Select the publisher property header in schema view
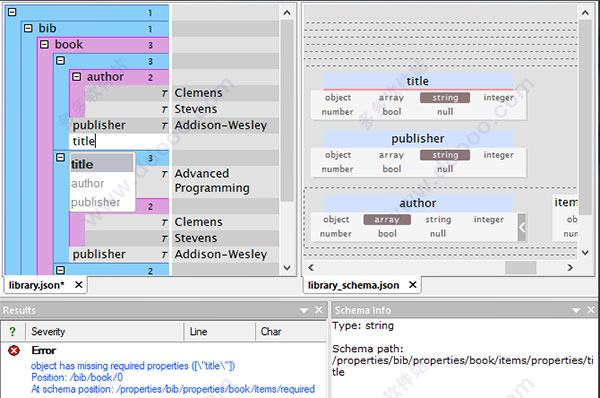 pos(418,139)
